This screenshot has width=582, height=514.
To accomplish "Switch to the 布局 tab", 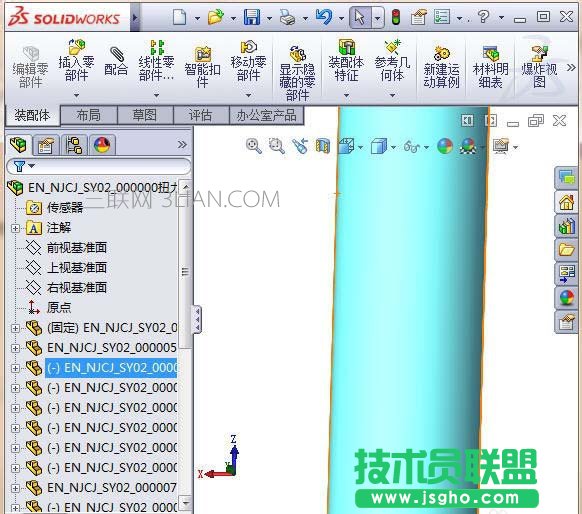I will (x=89, y=115).
